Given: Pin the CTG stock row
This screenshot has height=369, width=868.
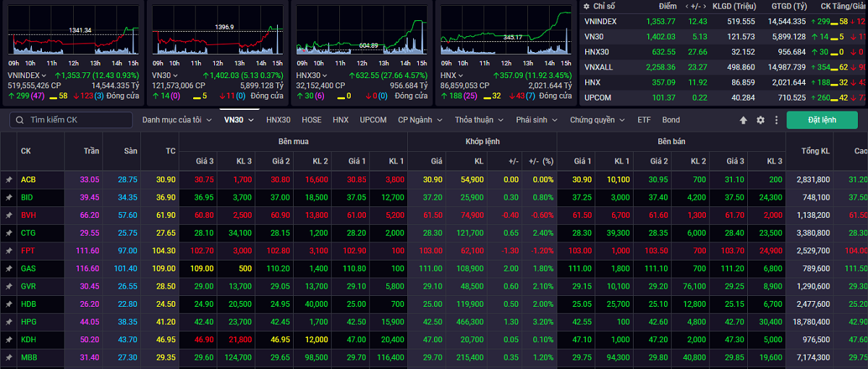Looking at the screenshot, I should tap(9, 232).
